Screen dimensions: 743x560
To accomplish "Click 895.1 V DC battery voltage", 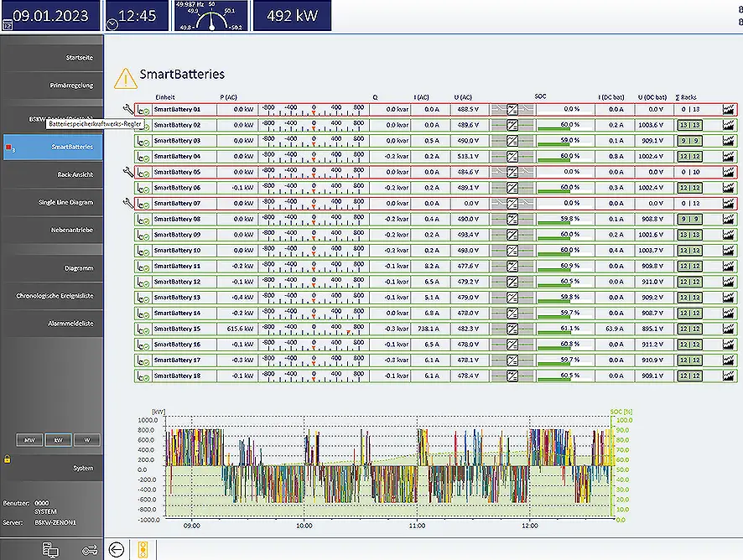I will (x=651, y=329).
